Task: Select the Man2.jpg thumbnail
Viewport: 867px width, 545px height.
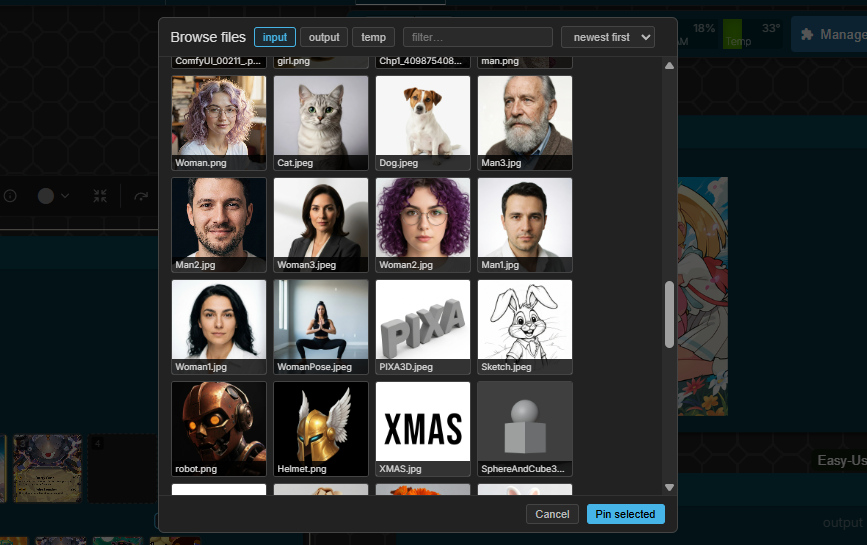Action: pyautogui.click(x=219, y=225)
